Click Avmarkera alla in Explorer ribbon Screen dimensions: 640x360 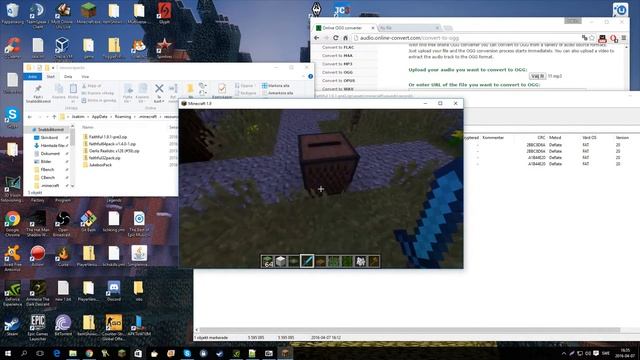pyautogui.click(x=277, y=93)
